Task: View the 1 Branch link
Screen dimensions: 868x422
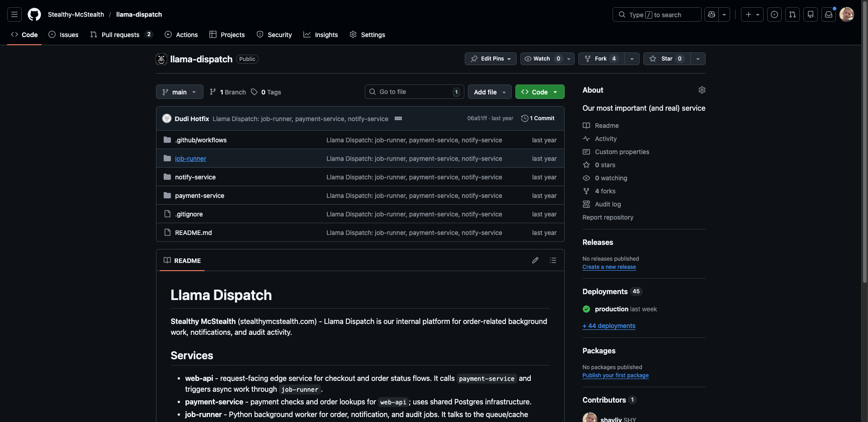Action: (228, 92)
